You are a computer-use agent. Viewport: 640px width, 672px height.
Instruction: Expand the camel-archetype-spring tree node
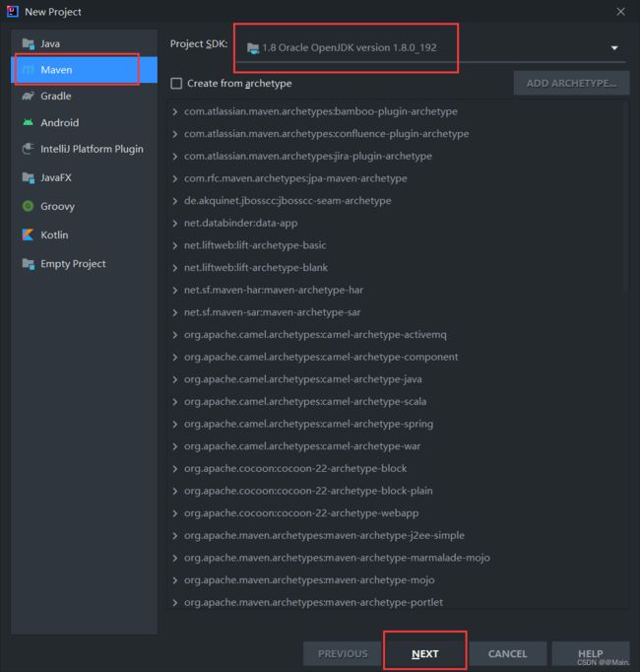(x=175, y=424)
